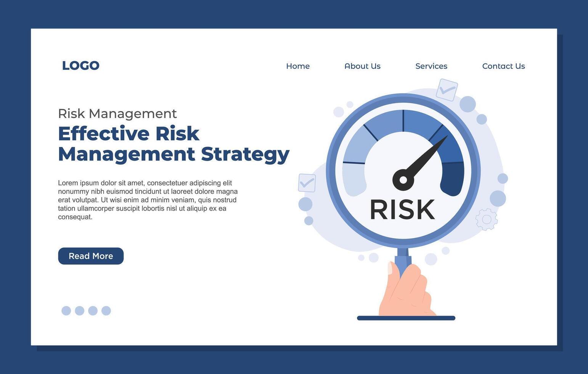Toggle the second pagination dot

(79, 311)
